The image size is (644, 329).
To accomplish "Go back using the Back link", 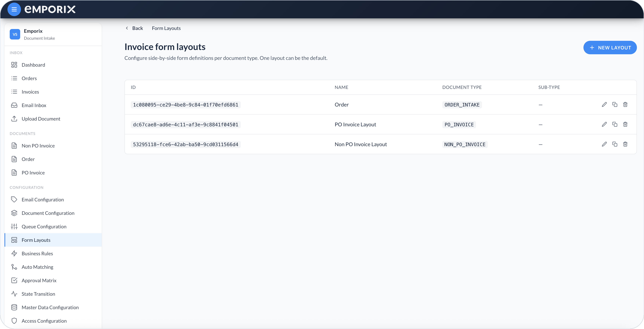I will coord(134,28).
